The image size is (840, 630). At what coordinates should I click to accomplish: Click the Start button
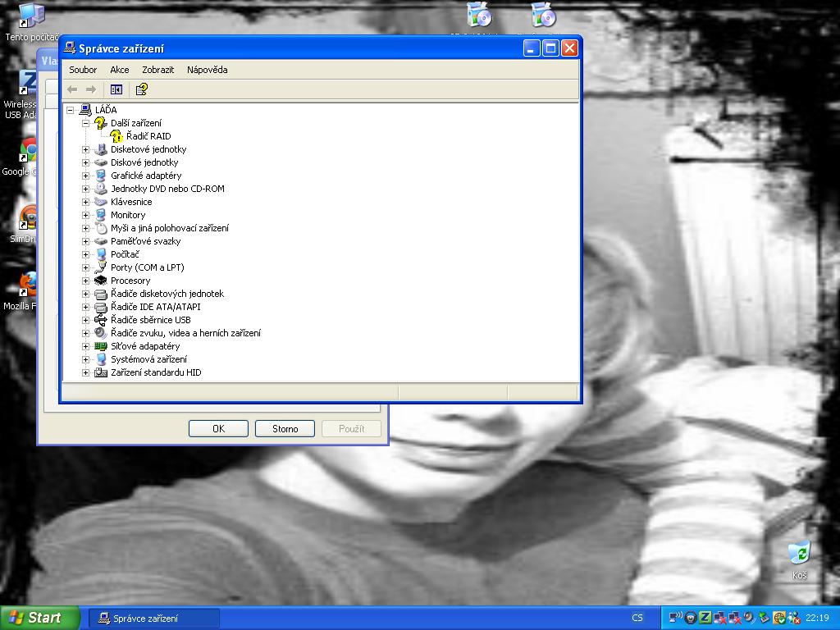(x=39, y=618)
